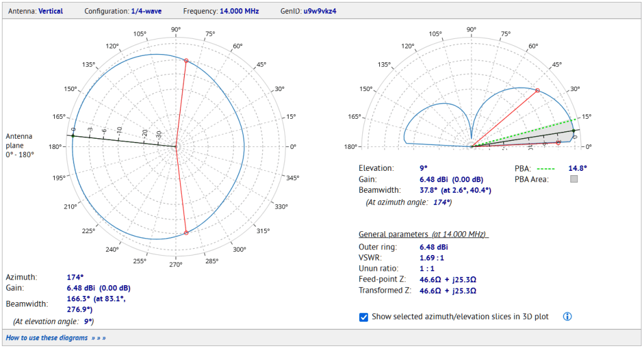Viewport: 644px width, 348px height.
Task: Click the green elevation marker at 9°
Action: coord(574,131)
